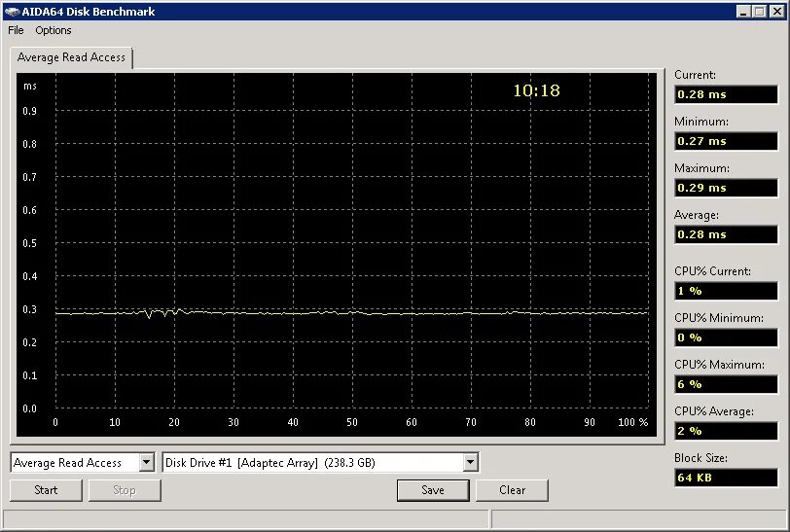Screen dimensions: 790x532
Task: Click the ms unit label on graph
Action: (x=30, y=87)
